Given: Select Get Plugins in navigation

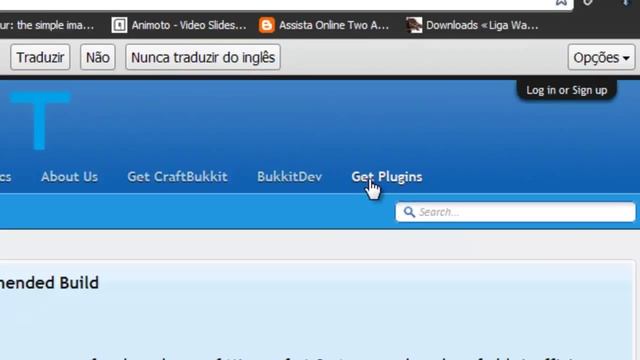Looking at the screenshot, I should [x=387, y=177].
